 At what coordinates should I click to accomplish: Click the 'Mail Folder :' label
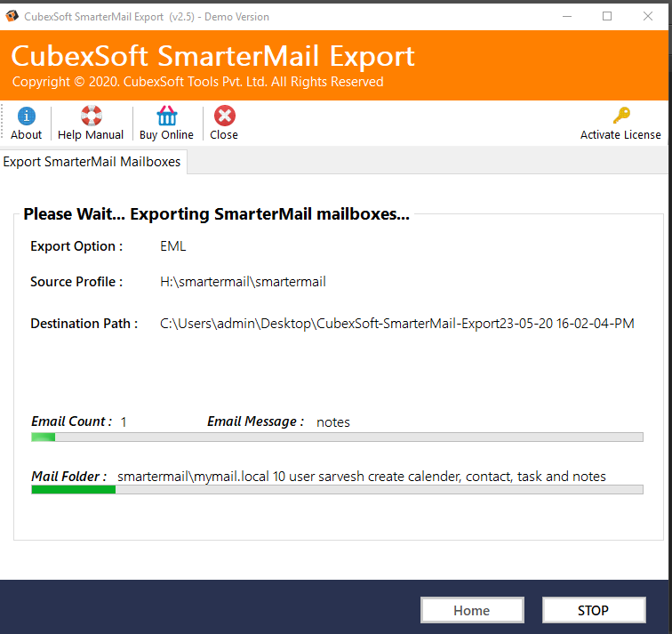coord(69,477)
